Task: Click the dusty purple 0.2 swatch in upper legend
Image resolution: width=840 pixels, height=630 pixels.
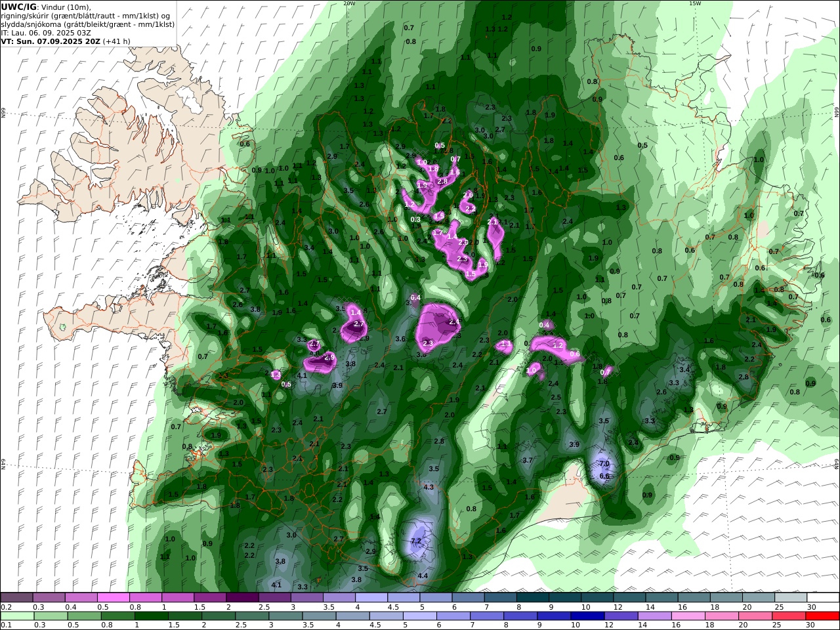Action: 17,598
